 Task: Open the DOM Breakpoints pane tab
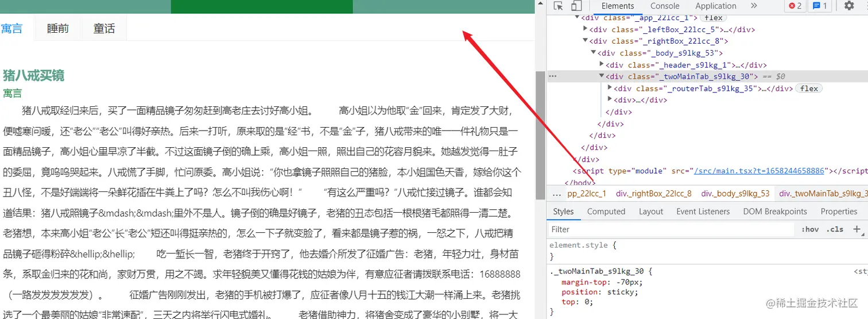775,212
